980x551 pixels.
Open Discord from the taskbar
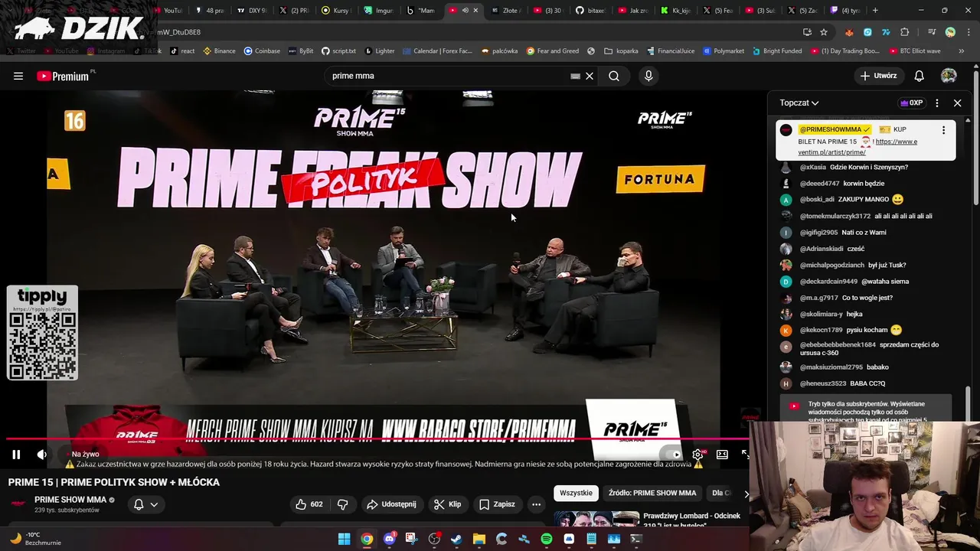pyautogui.click(x=389, y=539)
